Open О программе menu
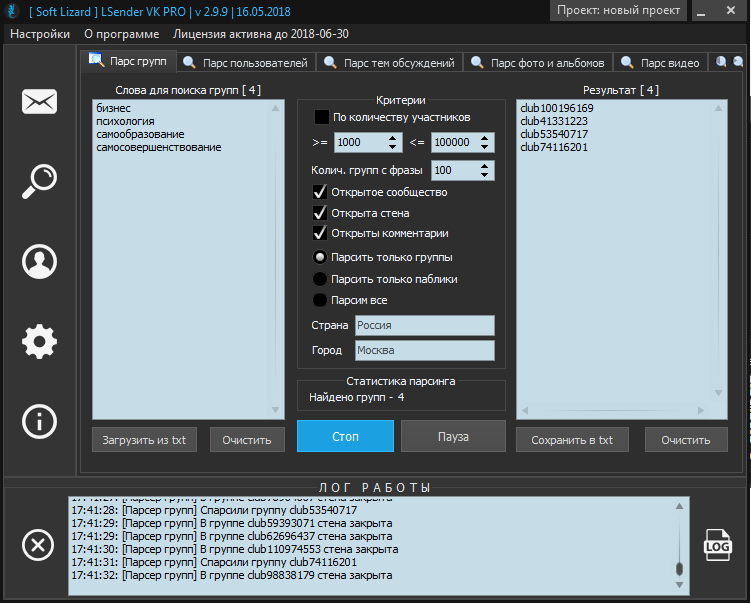Image resolution: width=751 pixels, height=605 pixels. click(122, 34)
